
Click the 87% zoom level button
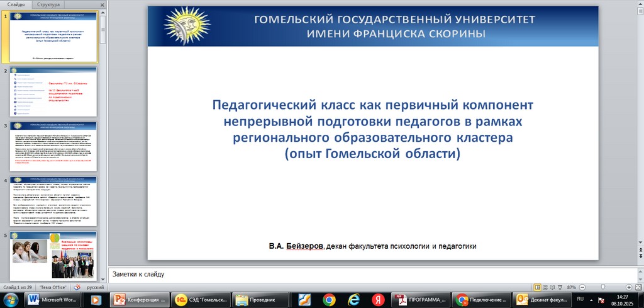click(x=571, y=287)
